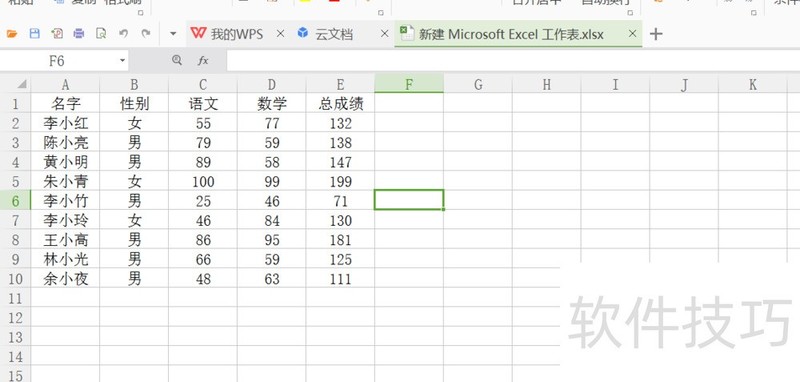Select the 新建 Microsoft Excel 工作表.xlsx tab
Screen dimensions: 800x382
[x=511, y=34]
